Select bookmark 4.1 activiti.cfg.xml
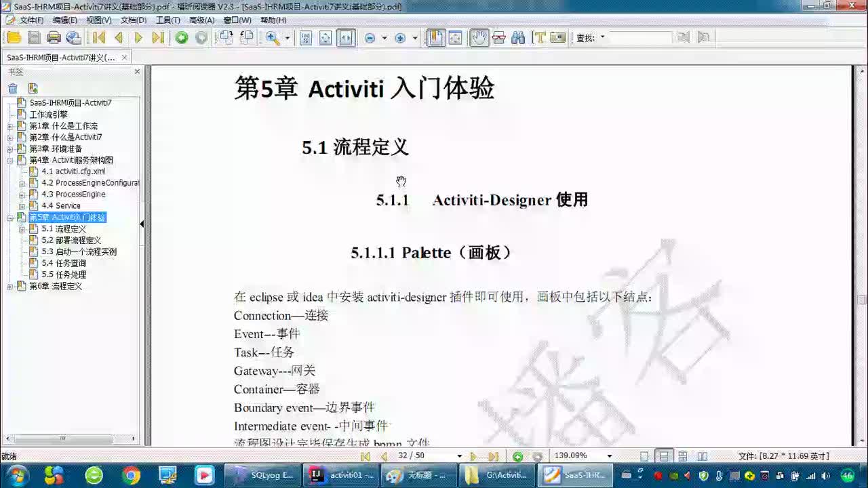Viewport: 868px width, 488px height. pyautogui.click(x=73, y=171)
